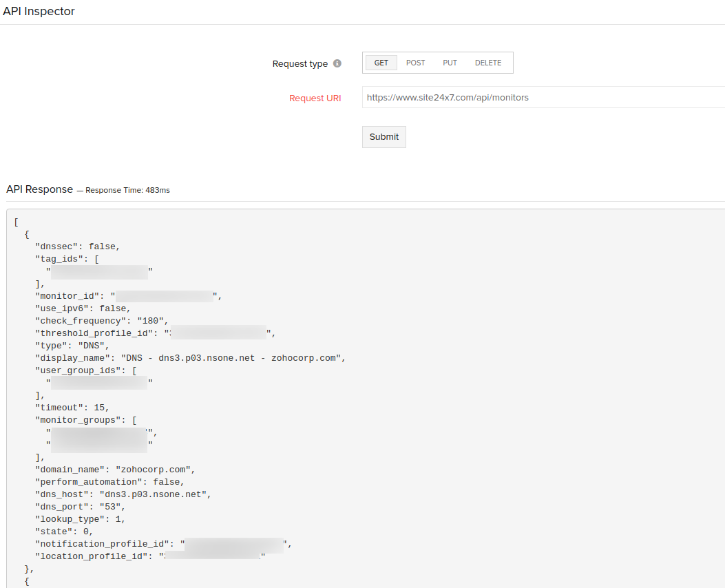Click the "state": 0 line
The image size is (725, 588).
(x=64, y=532)
